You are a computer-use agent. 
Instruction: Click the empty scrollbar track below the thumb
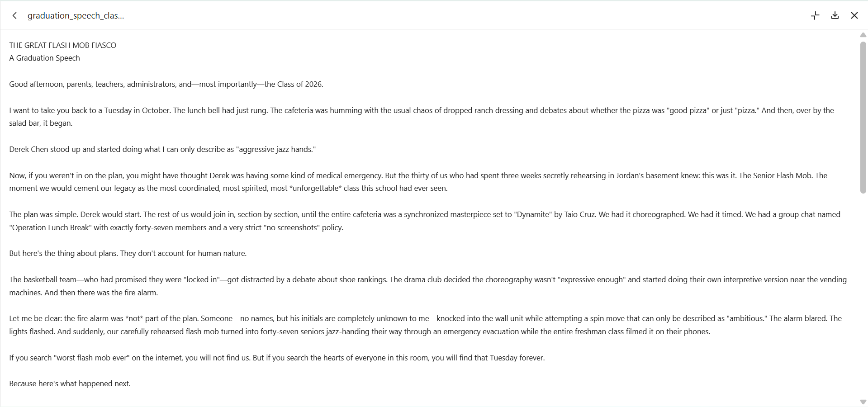[x=863, y=296]
